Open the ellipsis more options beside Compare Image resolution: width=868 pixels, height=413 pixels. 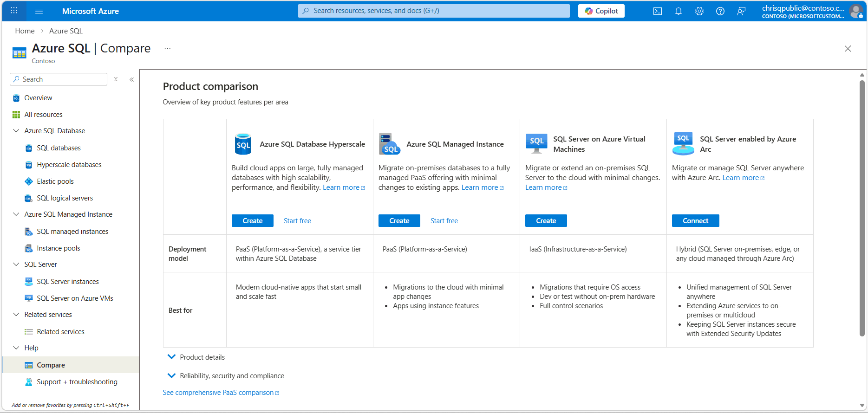[168, 48]
